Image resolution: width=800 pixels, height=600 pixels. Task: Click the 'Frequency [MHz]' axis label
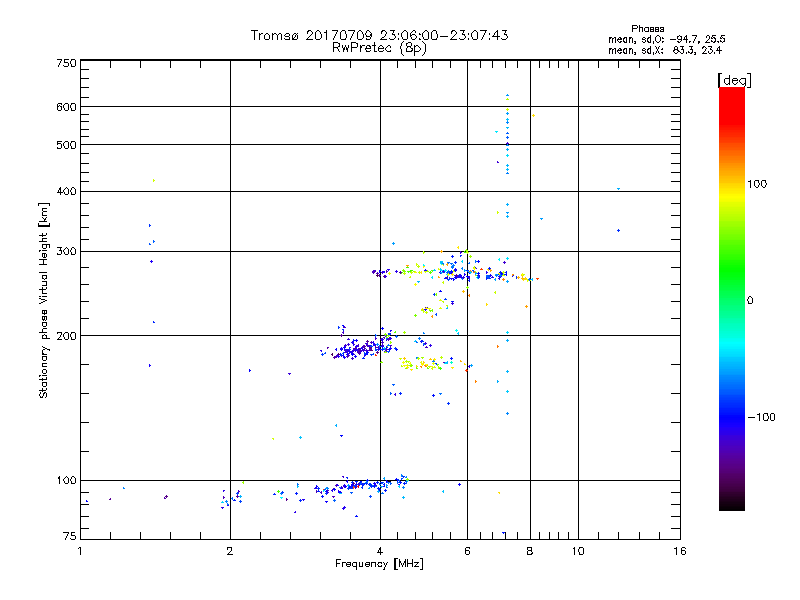pyautogui.click(x=379, y=564)
